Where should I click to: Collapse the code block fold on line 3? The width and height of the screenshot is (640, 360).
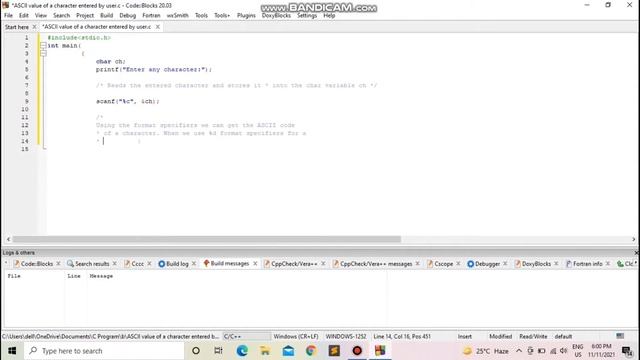point(43,53)
